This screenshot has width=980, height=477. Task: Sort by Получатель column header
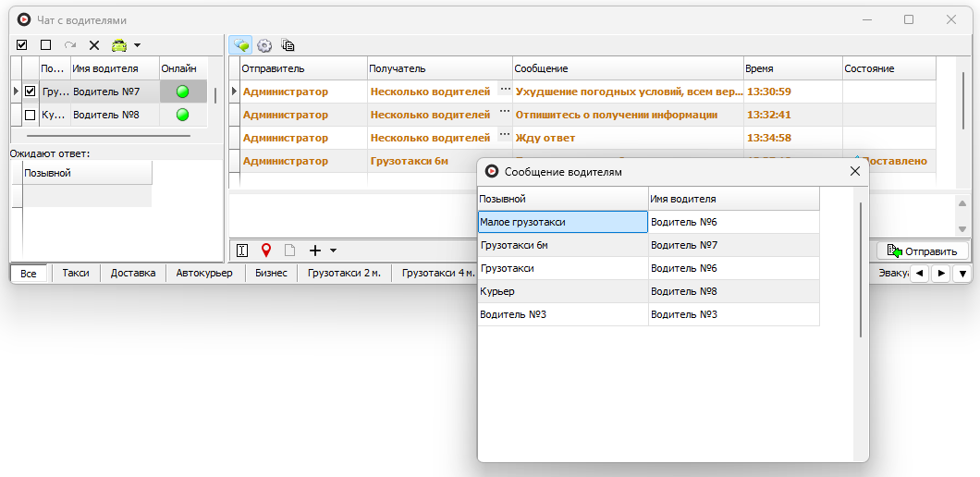(440, 68)
